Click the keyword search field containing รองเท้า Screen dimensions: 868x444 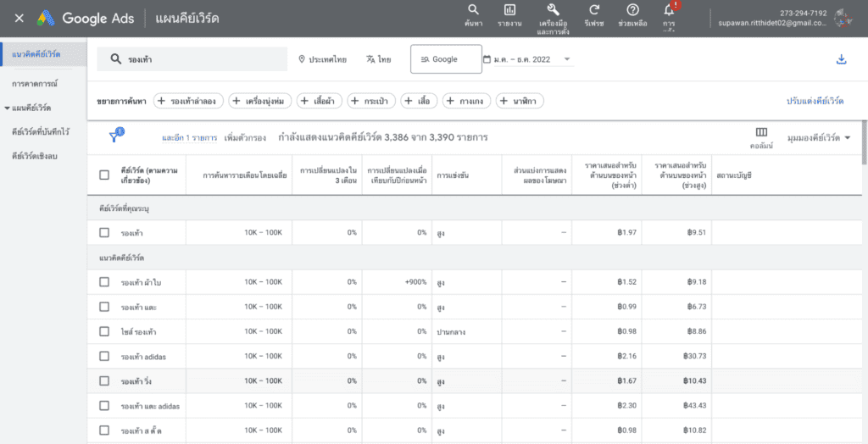pyautogui.click(x=192, y=59)
